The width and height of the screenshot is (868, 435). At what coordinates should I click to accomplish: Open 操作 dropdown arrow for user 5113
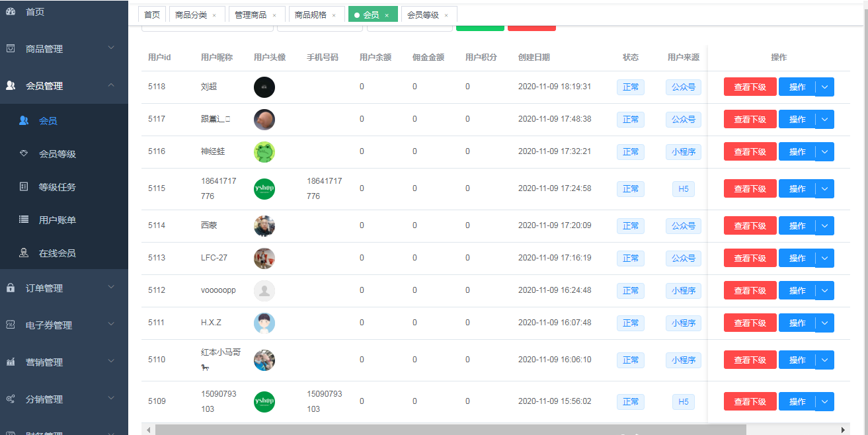[825, 258]
